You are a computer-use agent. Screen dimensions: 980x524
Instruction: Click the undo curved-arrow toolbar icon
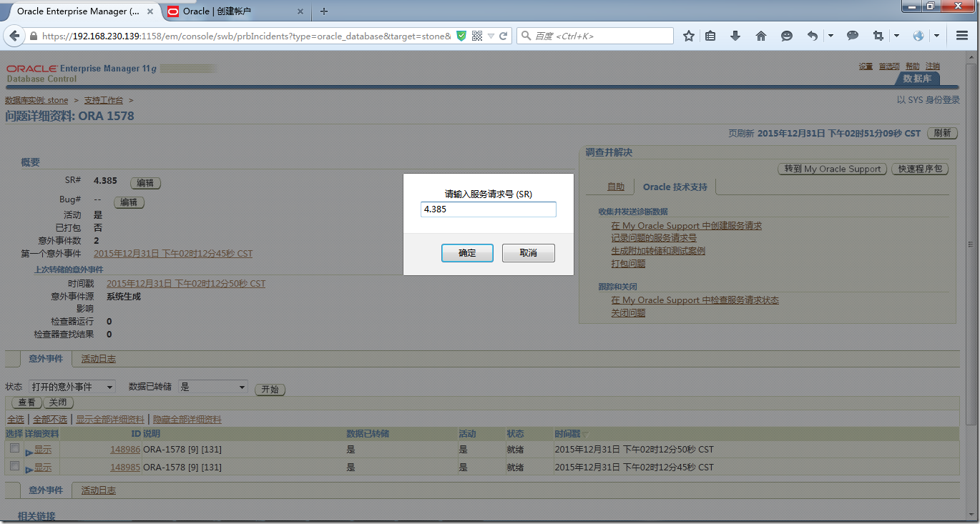point(813,36)
